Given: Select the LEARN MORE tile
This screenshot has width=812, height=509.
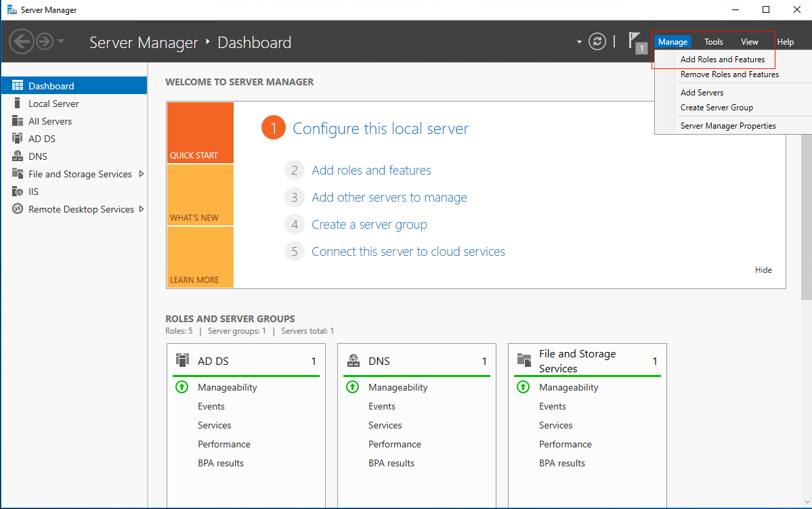Looking at the screenshot, I should (x=200, y=257).
